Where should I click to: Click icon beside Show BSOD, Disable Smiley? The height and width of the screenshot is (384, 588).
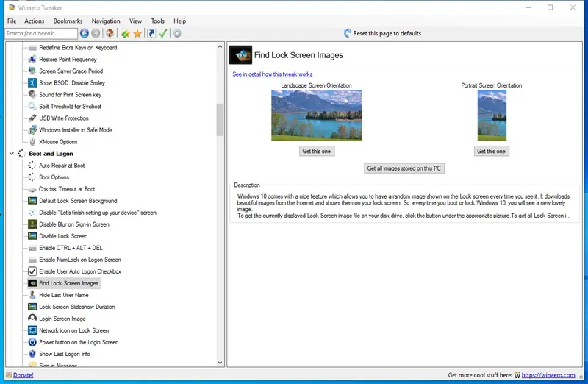point(32,83)
